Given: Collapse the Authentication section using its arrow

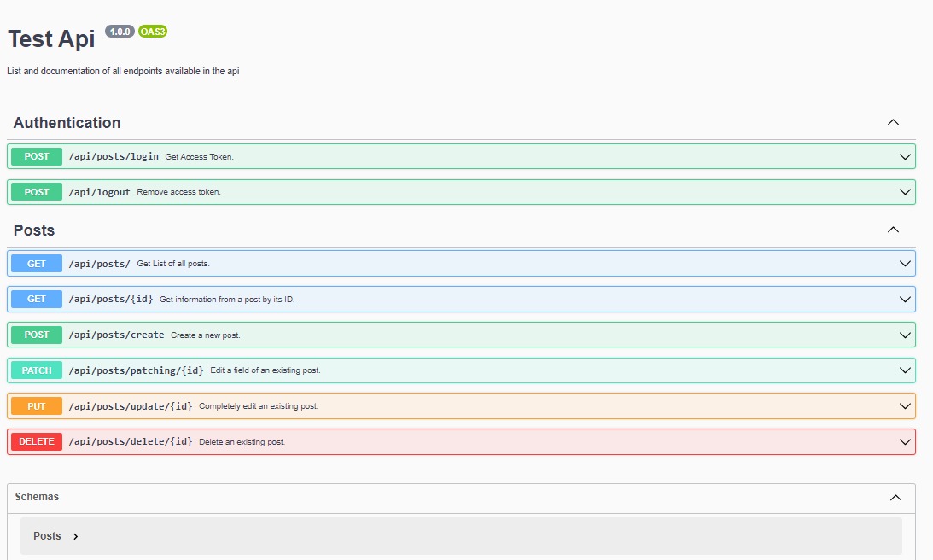Looking at the screenshot, I should 893,122.
